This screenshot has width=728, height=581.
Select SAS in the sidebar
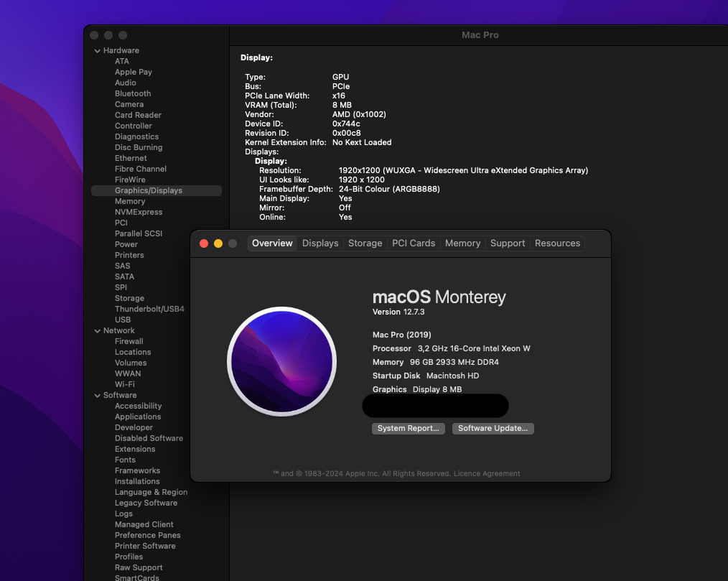123,266
